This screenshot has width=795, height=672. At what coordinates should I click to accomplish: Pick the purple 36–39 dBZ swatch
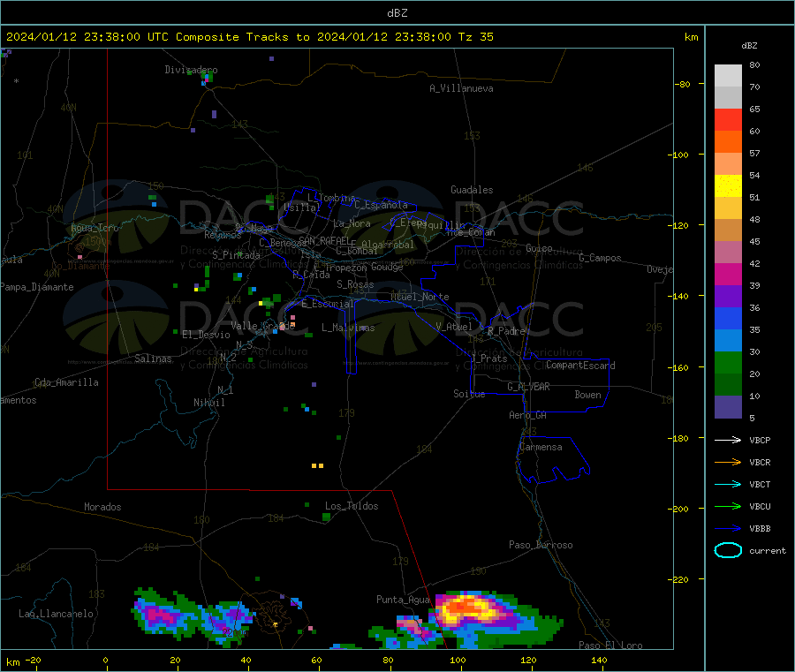pyautogui.click(x=728, y=297)
